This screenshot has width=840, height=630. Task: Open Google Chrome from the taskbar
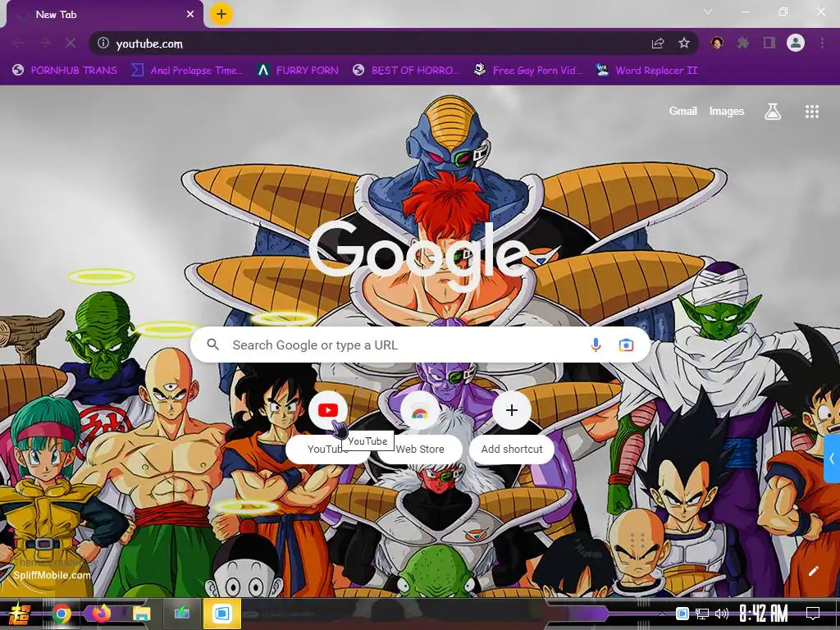coord(62,614)
